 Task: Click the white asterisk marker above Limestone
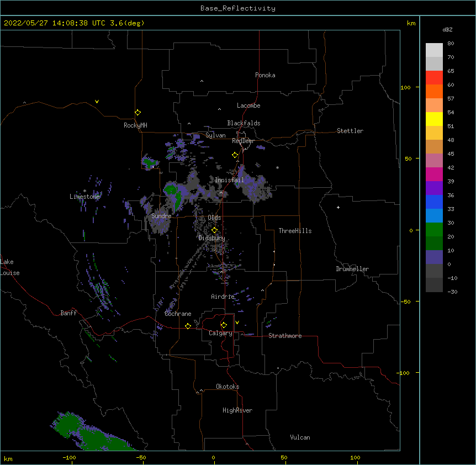84,191
